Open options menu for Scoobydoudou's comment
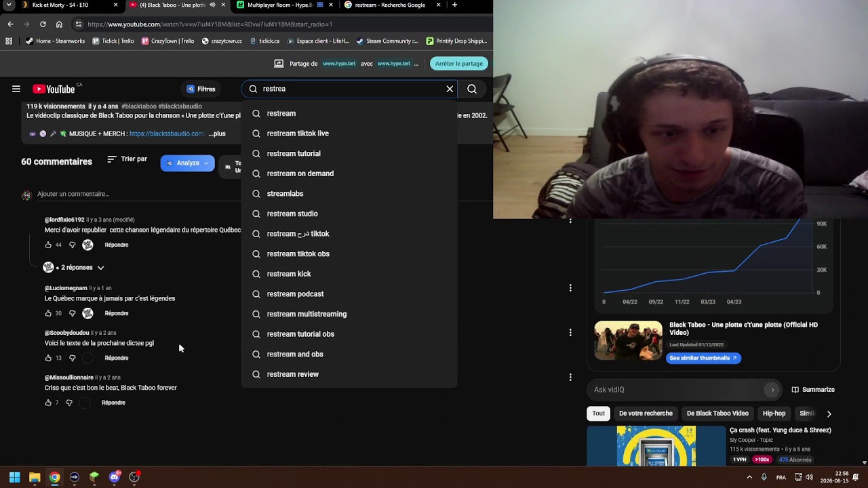 coord(570,333)
